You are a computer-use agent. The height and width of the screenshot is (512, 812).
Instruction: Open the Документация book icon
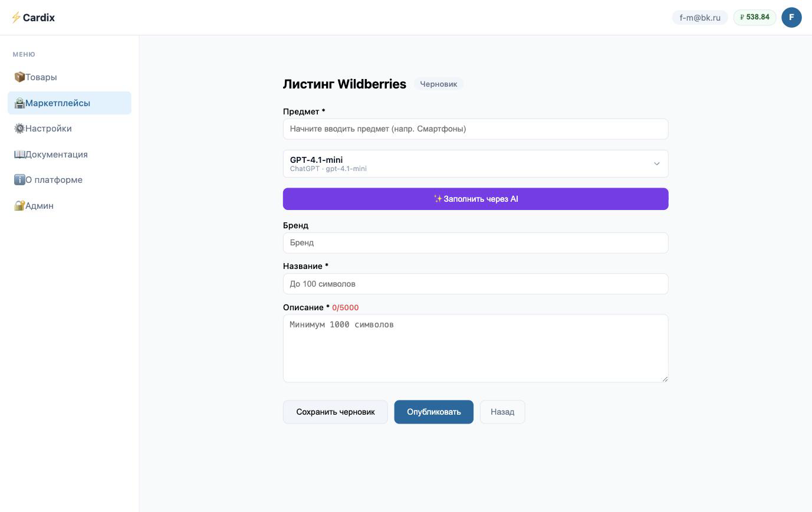tap(19, 155)
